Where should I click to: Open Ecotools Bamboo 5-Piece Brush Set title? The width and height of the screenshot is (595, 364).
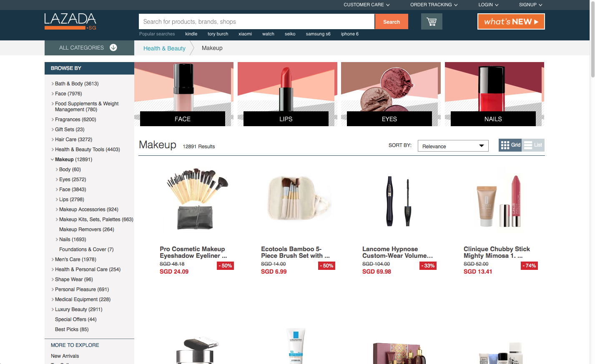click(x=295, y=252)
